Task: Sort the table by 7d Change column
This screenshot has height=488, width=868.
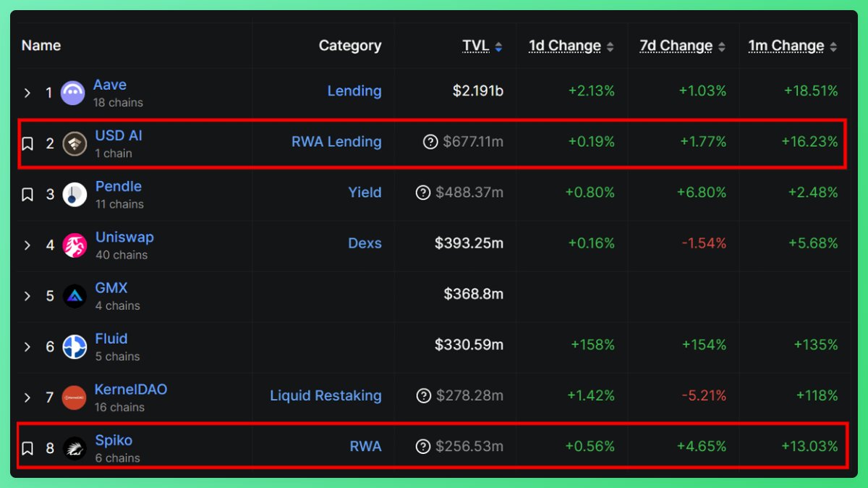Action: tap(675, 45)
